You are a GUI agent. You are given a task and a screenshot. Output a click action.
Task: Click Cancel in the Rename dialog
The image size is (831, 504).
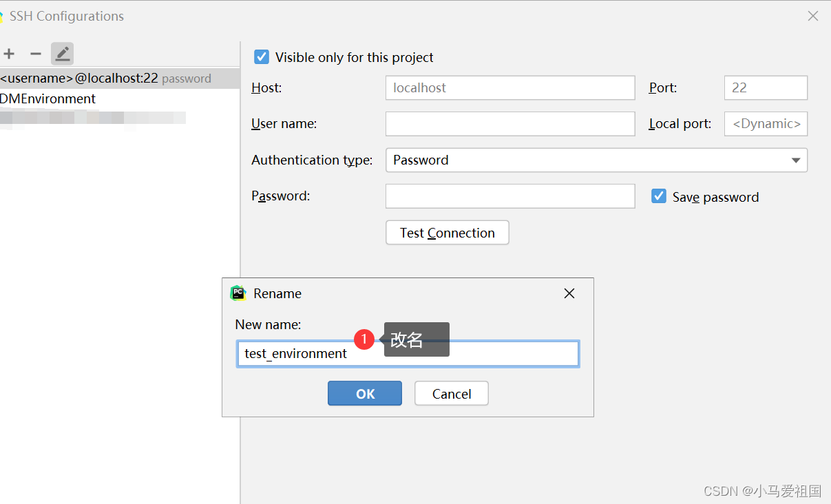[452, 393]
